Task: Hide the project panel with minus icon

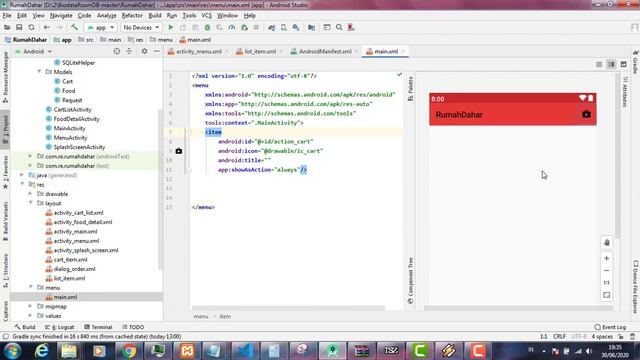Action: coord(157,51)
